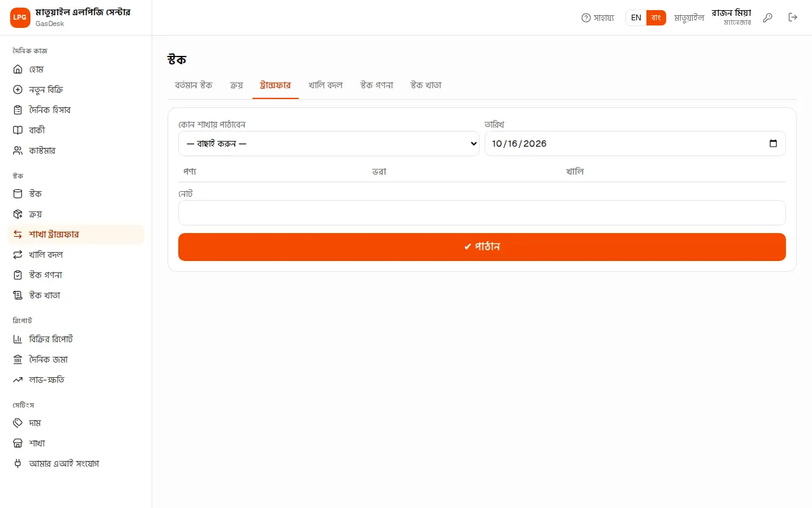This screenshot has width=812, height=508.
Task: Click the তারিখ date field
Action: point(635,144)
